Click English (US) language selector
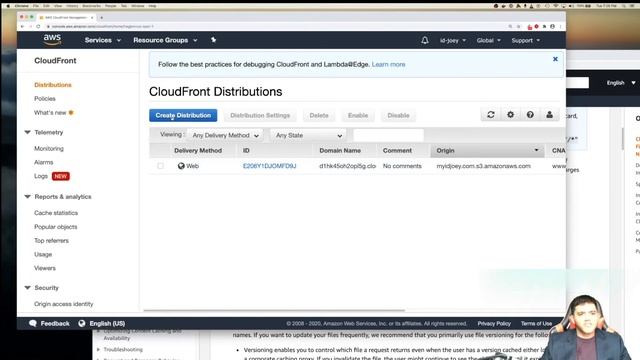 [107, 324]
